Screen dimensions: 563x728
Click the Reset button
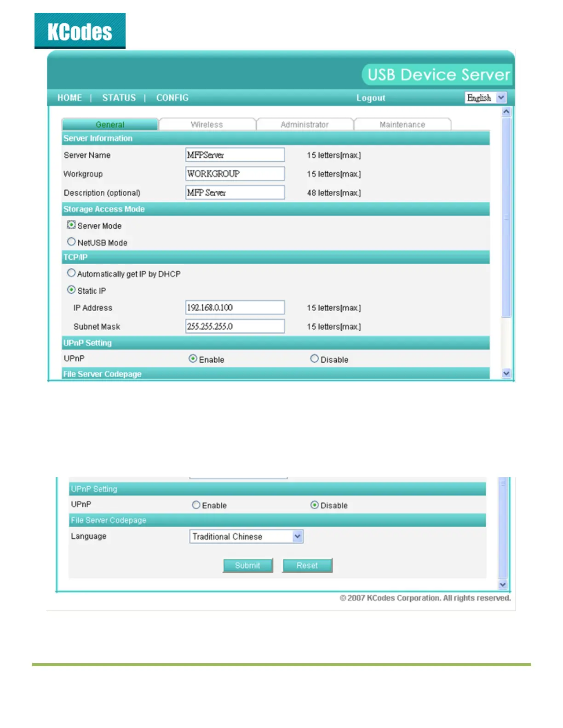coord(307,565)
